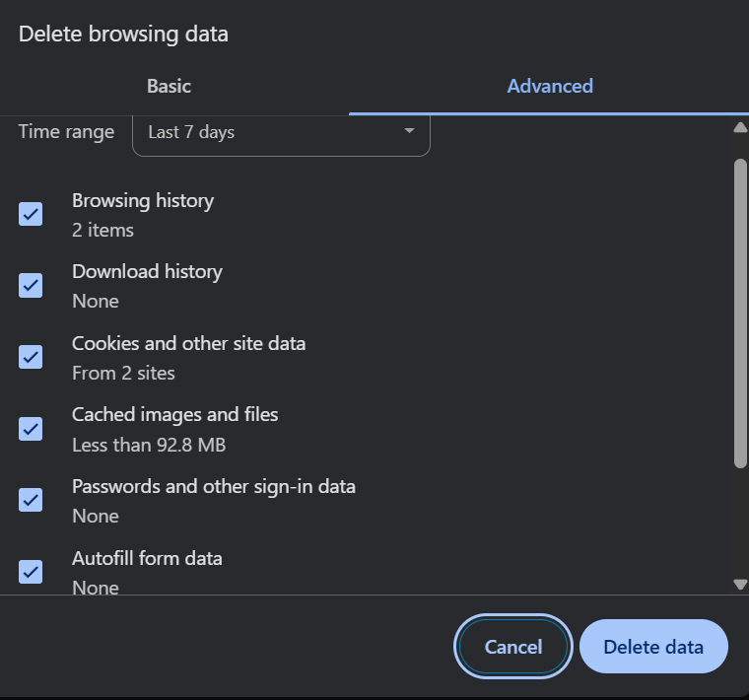This screenshot has width=749, height=700.
Task: Toggle Cookies and other site data checkbox
Action: click(31, 357)
